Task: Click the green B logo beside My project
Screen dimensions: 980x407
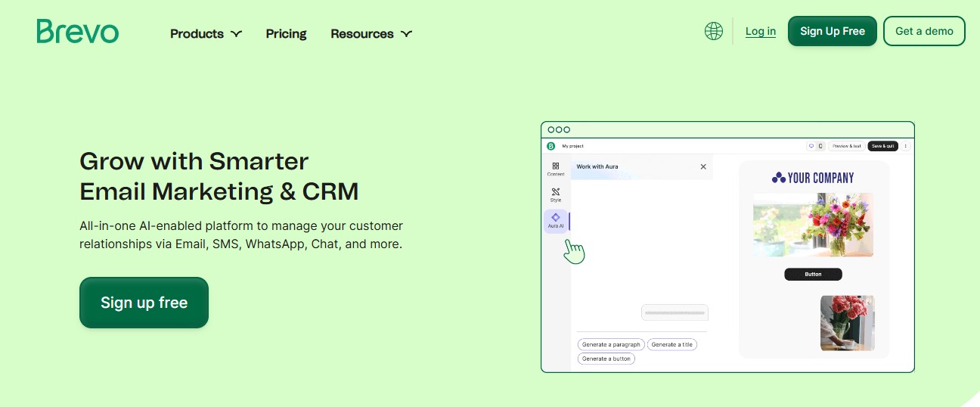Action: (x=551, y=146)
